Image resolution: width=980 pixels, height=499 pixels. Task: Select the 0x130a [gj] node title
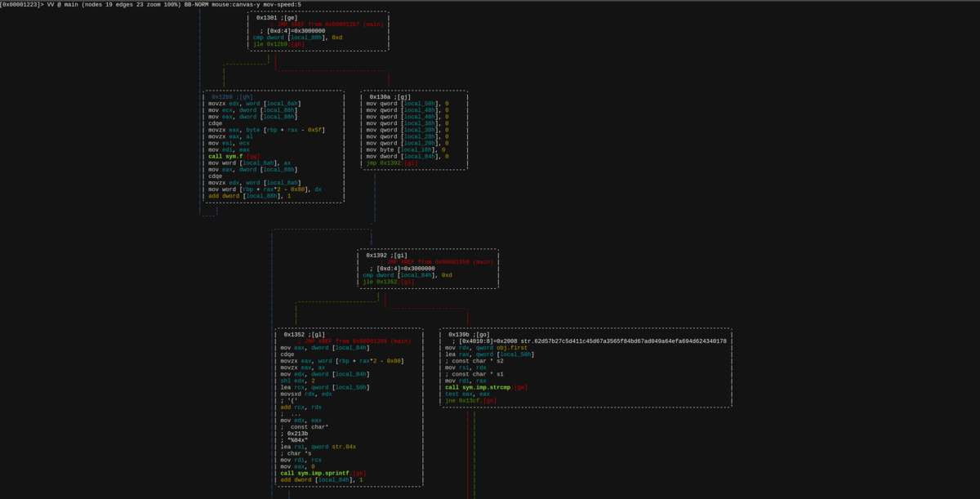390,96
